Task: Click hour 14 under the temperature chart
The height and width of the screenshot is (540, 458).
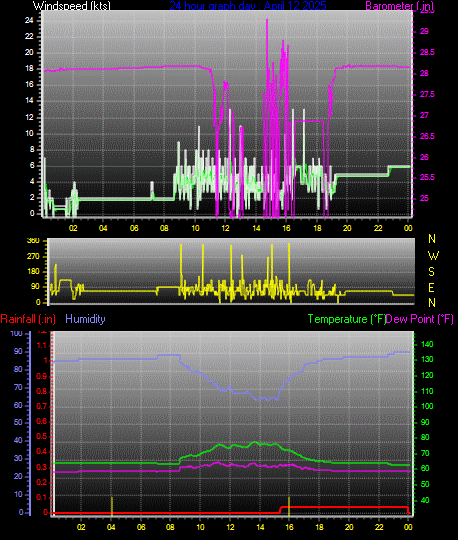Action: pos(260,527)
